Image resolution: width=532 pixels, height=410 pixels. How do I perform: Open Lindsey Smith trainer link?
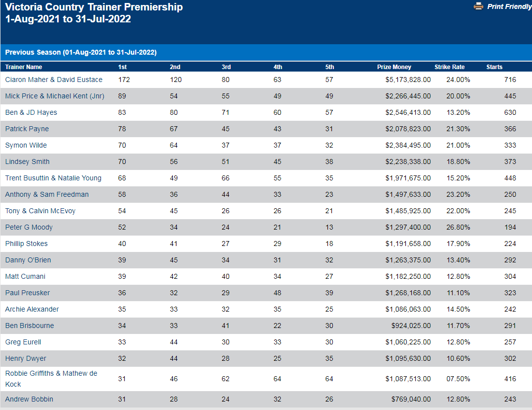pos(27,162)
